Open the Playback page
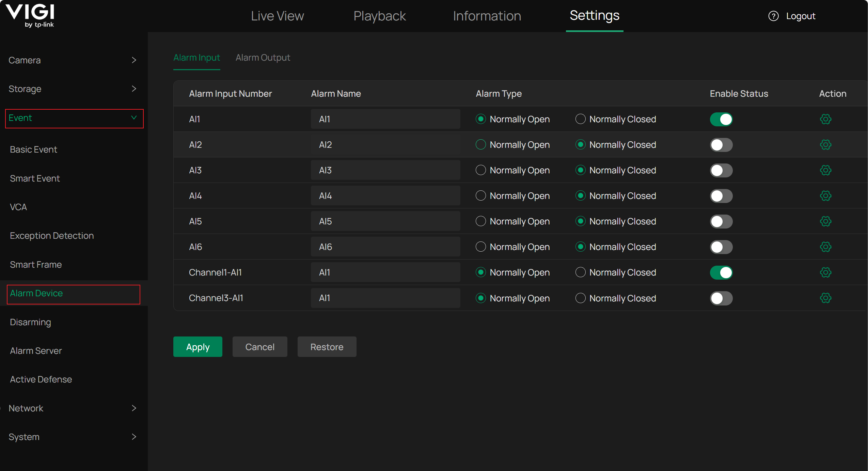This screenshot has width=868, height=471. point(379,16)
